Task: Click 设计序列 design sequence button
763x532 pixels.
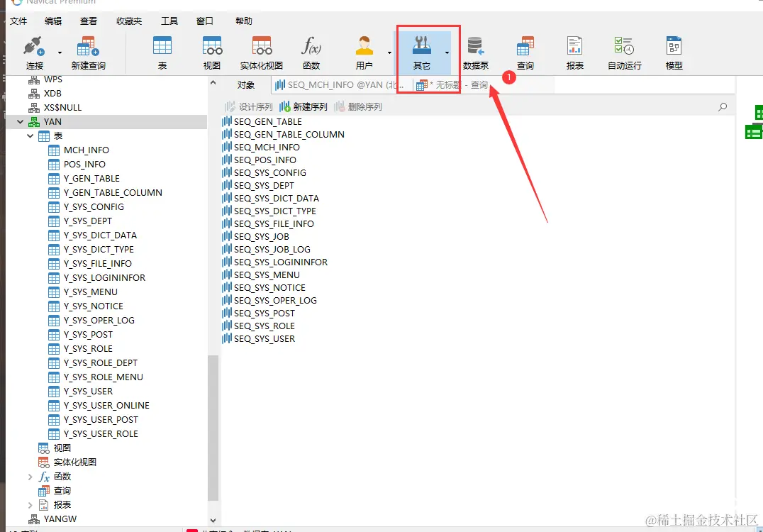Action: click(x=249, y=106)
